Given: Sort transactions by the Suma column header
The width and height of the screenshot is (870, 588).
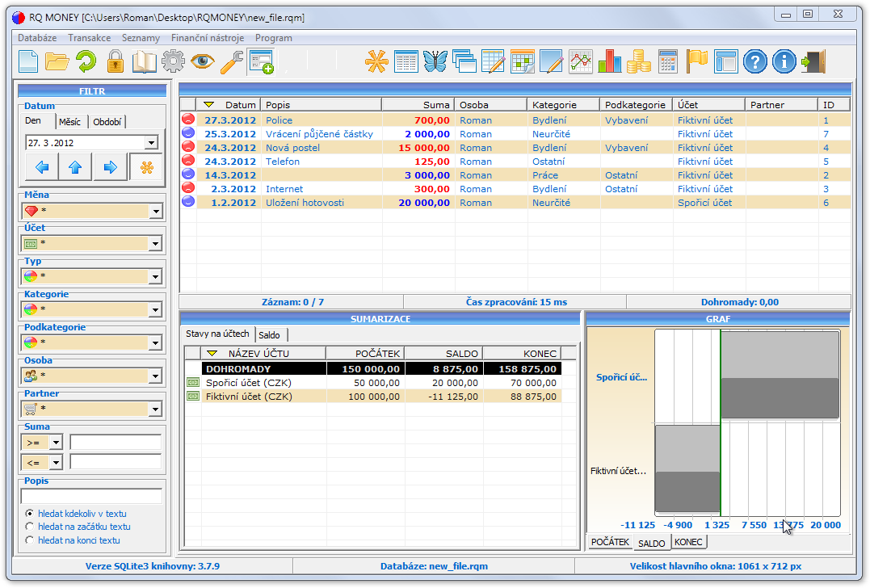Looking at the screenshot, I should [418, 105].
